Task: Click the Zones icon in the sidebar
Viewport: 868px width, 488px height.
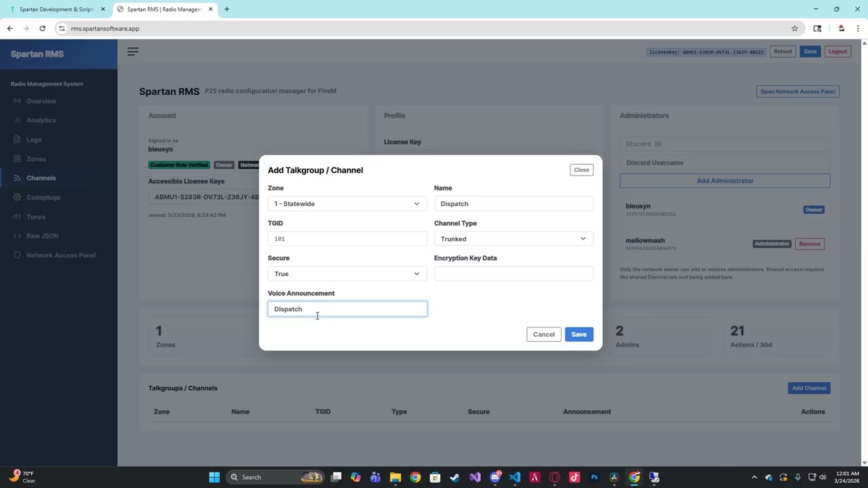Action: [x=18, y=159]
